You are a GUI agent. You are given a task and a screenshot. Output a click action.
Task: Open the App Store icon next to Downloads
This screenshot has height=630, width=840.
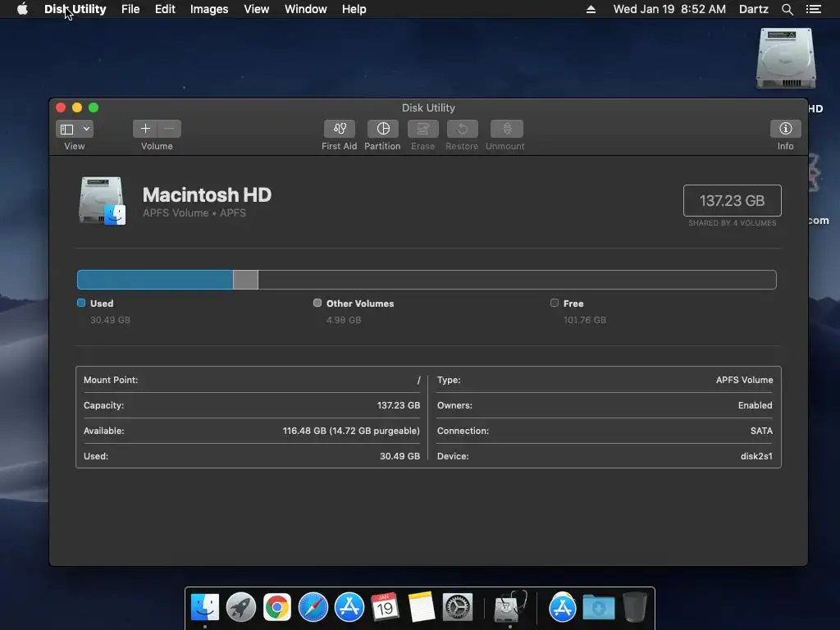click(x=562, y=608)
